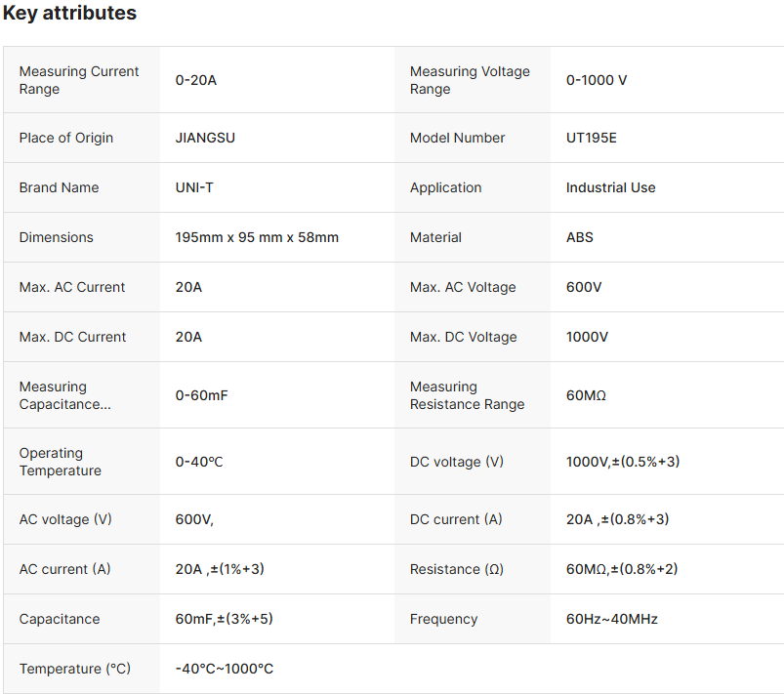The image size is (784, 694).
Task: Click the Max. DC Current label
Action: (72, 337)
